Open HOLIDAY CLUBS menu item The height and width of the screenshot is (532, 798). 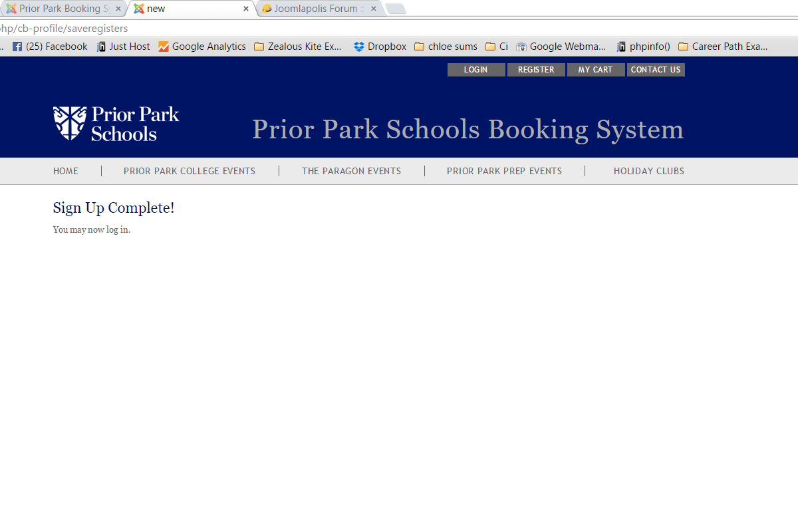pyautogui.click(x=649, y=171)
